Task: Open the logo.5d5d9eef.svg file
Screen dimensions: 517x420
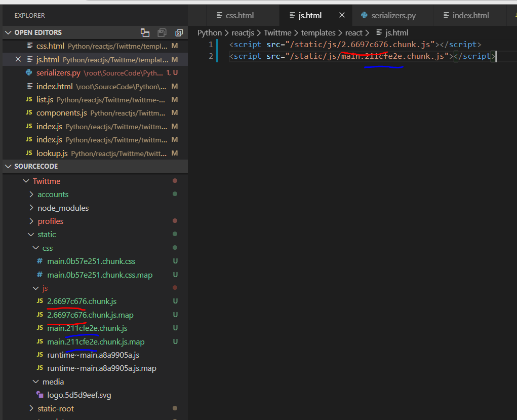Action: coord(79,395)
